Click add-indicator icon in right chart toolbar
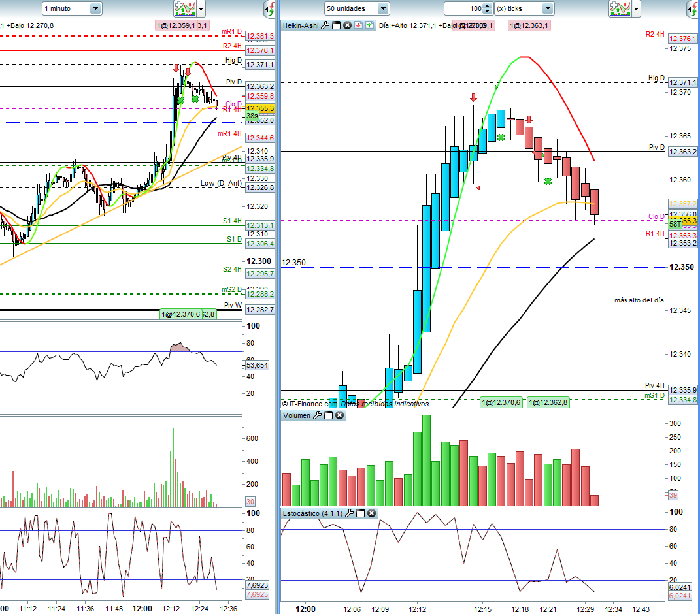This screenshot has height=614, width=700. (x=620, y=8)
